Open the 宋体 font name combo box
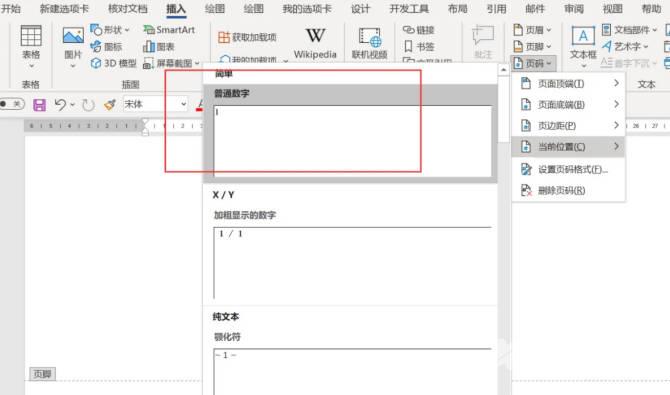 [156, 104]
